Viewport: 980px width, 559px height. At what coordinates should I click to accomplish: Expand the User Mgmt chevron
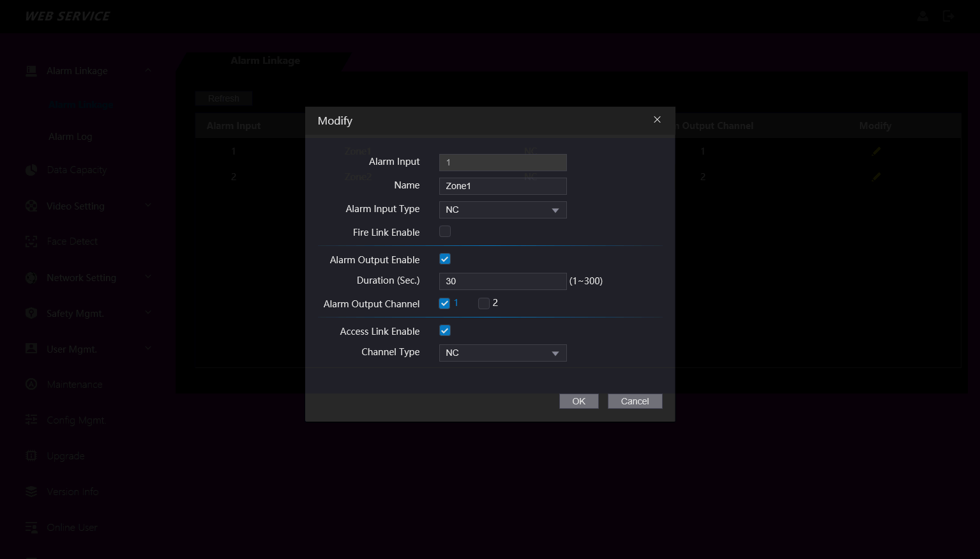pyautogui.click(x=148, y=348)
